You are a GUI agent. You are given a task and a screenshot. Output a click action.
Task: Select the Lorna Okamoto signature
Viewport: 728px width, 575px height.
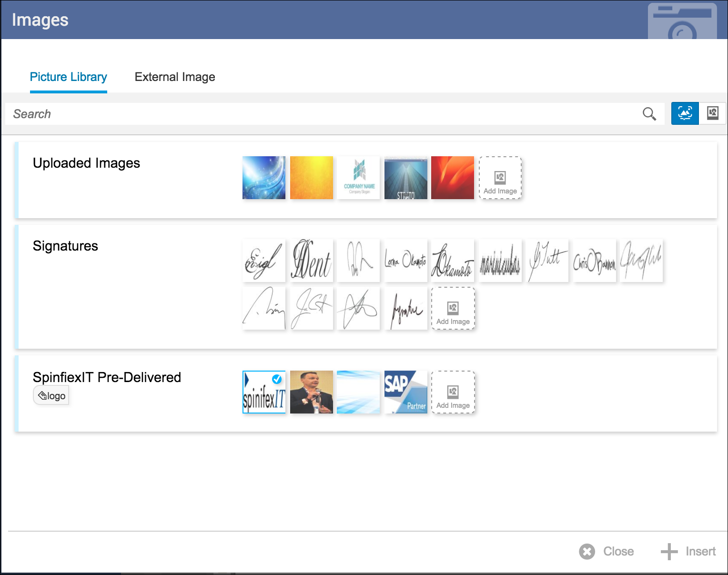pos(405,261)
